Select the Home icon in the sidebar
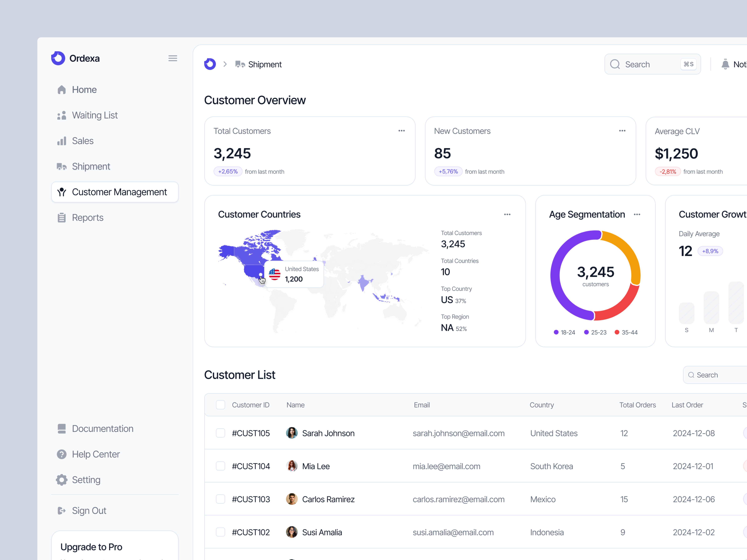 [x=62, y=89]
